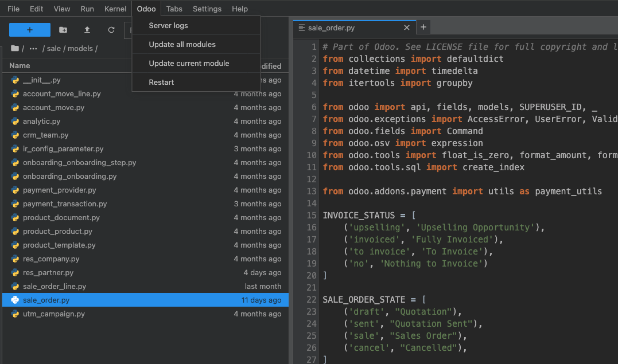
Task: Click the root folder icon in the breadcrumb
Action: (x=15, y=49)
